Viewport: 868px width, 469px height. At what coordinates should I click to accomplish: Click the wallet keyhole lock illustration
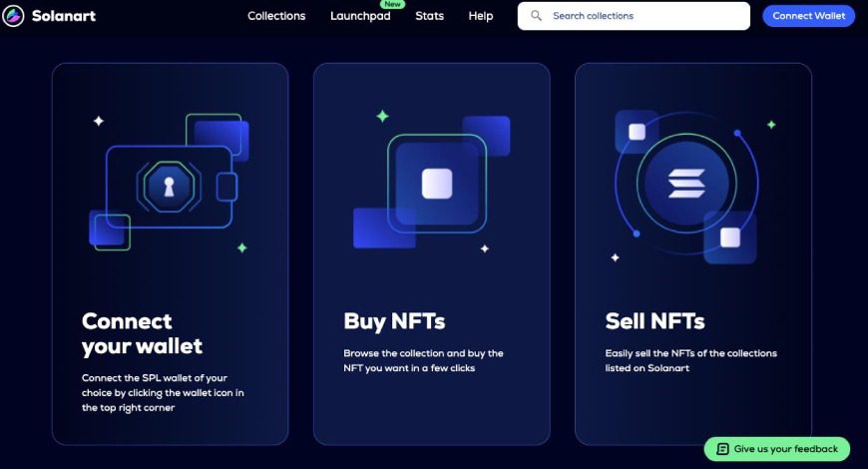click(169, 187)
